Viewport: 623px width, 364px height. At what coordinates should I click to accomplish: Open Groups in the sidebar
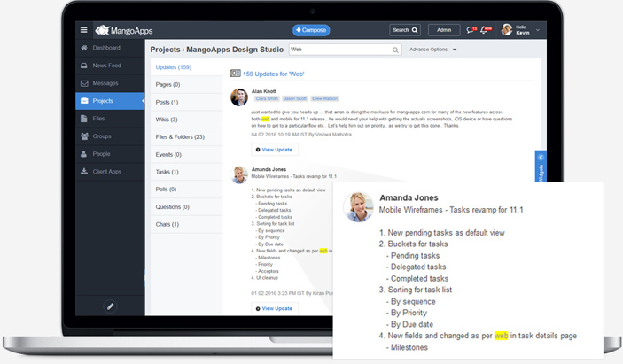(x=110, y=136)
